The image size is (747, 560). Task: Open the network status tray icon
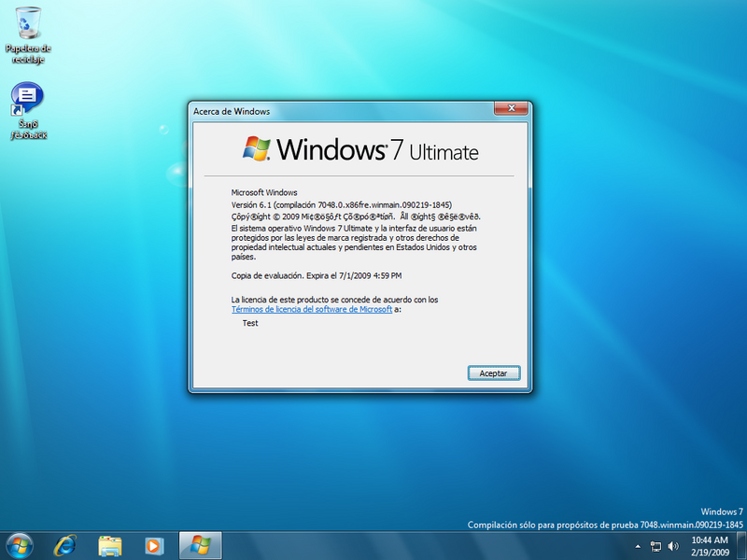[656, 546]
